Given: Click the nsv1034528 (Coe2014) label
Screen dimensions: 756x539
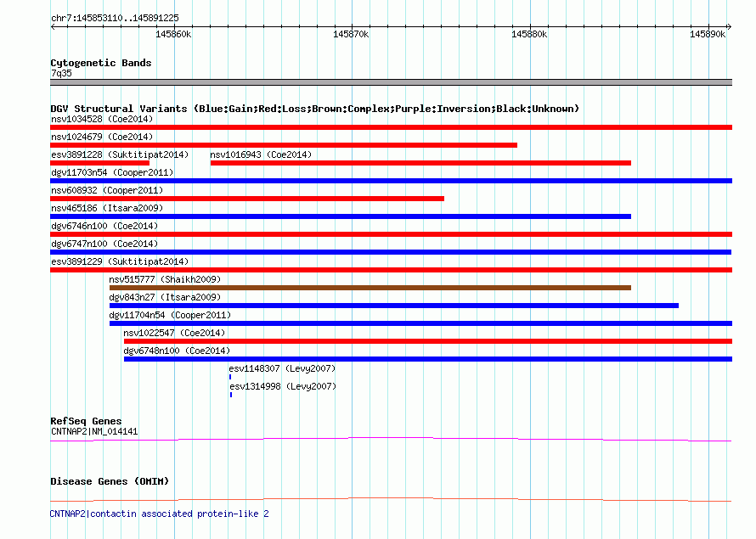Looking at the screenshot, I should tap(102, 119).
